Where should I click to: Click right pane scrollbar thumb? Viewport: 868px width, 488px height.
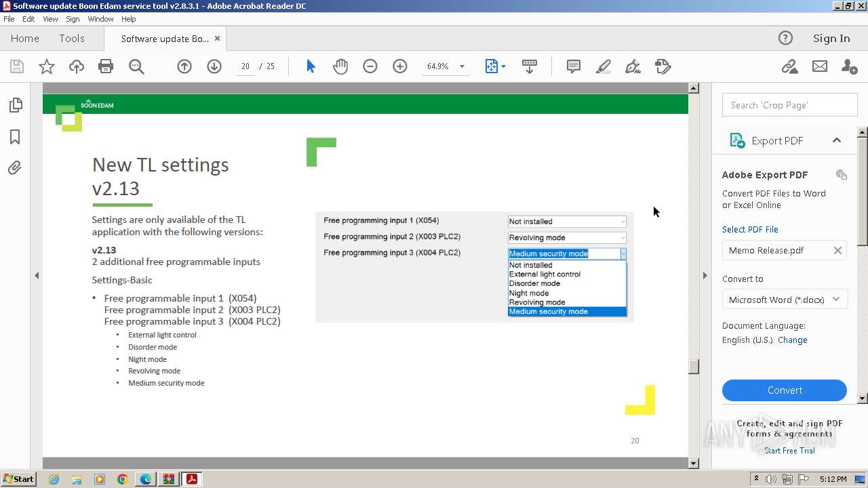point(863,191)
